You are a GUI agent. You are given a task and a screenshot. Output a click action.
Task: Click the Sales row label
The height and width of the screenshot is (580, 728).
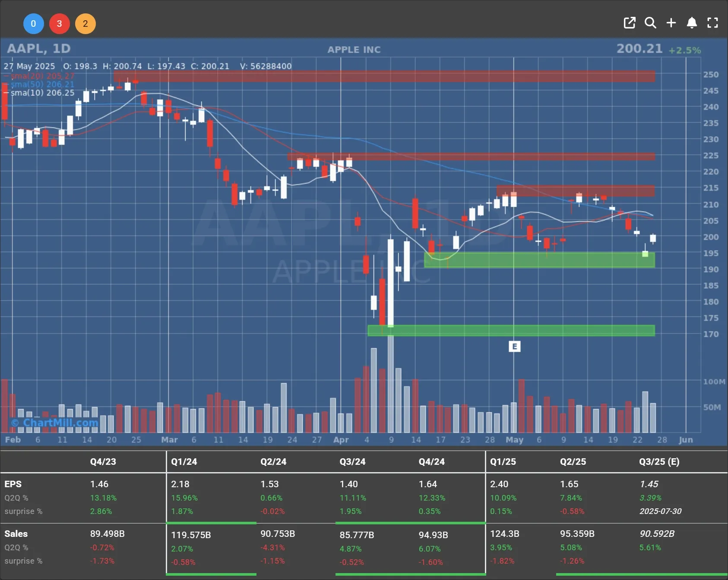click(x=16, y=534)
